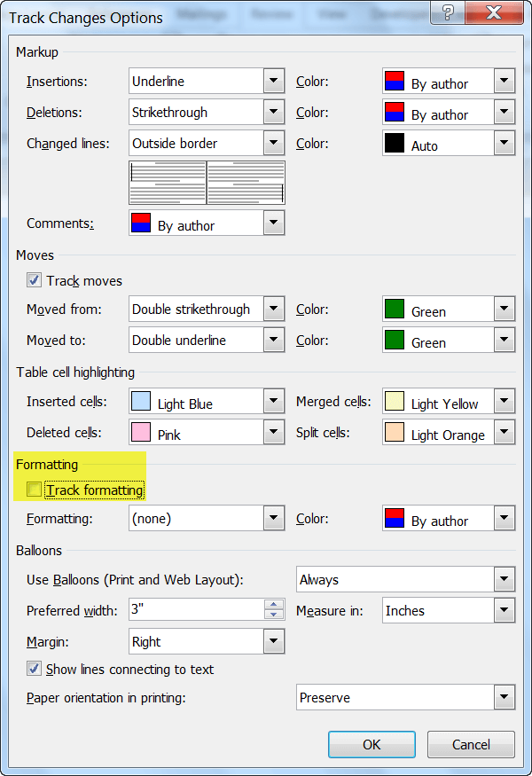532x776 pixels.
Task: Enable the Track formatting checkbox
Action: tap(34, 490)
